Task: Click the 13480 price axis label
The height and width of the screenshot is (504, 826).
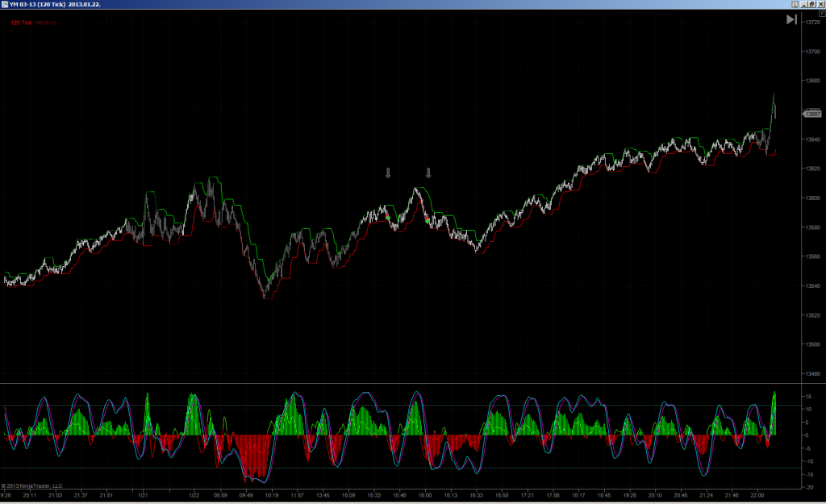Action: [813, 374]
